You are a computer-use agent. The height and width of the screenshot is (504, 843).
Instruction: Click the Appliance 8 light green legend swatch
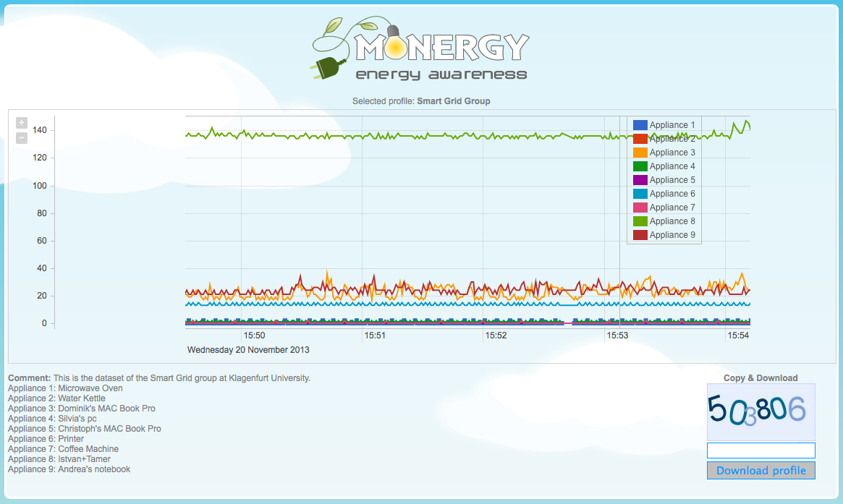(x=640, y=221)
